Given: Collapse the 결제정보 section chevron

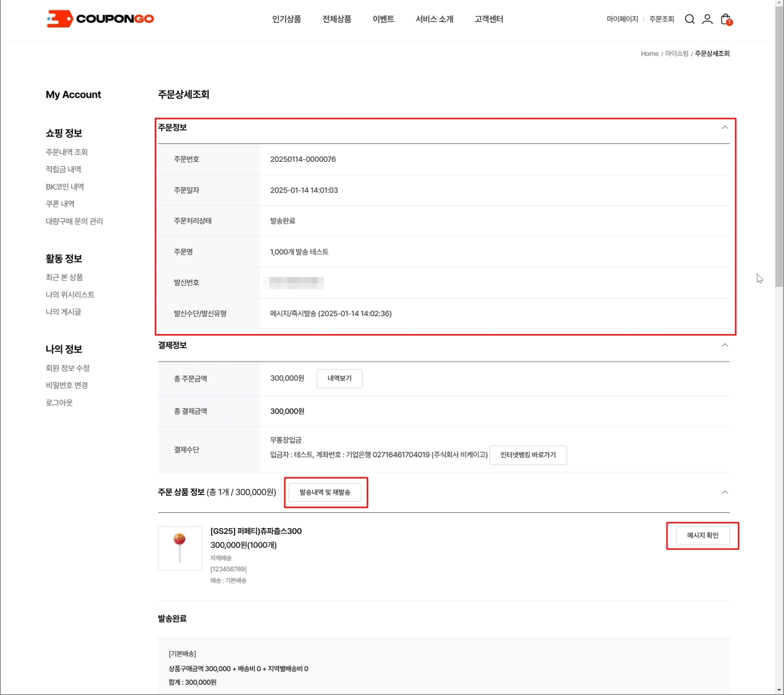Looking at the screenshot, I should pyautogui.click(x=725, y=345).
